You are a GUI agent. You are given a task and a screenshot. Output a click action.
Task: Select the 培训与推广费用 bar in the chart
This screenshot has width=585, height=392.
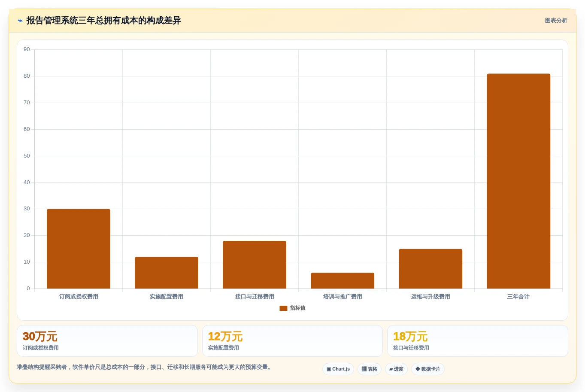click(343, 280)
